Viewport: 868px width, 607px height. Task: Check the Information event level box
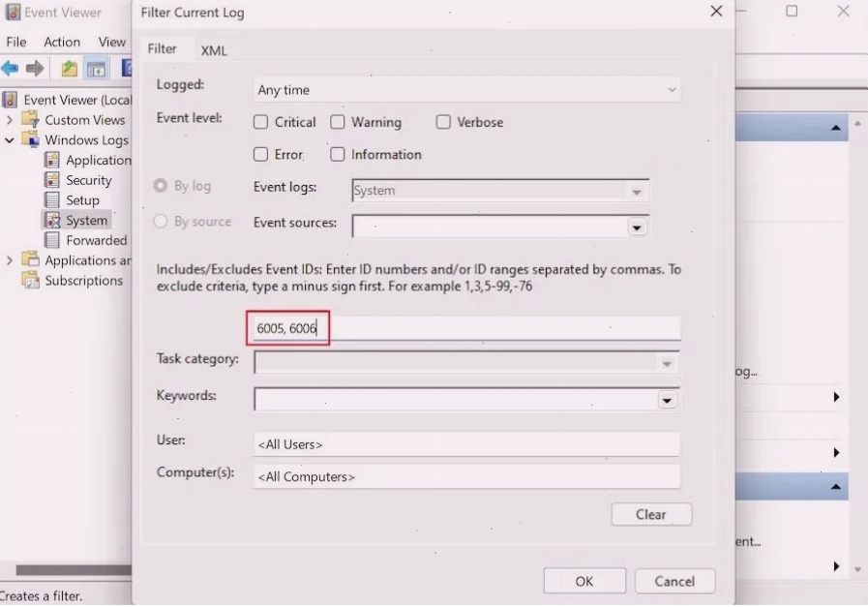pyautogui.click(x=337, y=154)
